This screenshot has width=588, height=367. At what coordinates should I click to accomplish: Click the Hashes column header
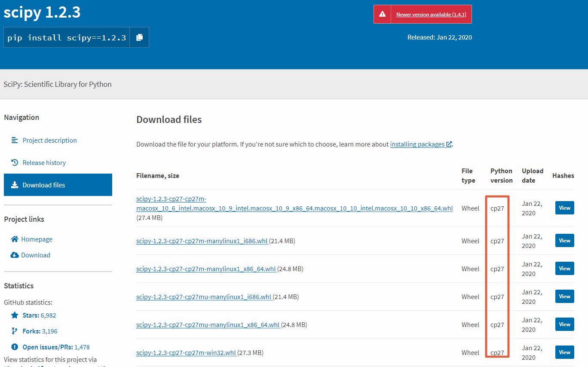563,176
